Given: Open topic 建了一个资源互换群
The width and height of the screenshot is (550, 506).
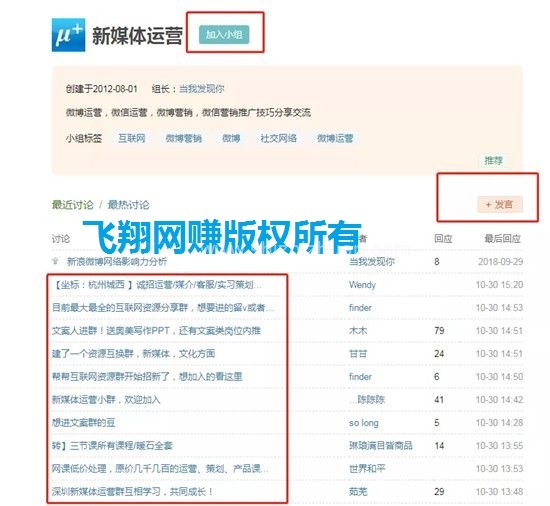Looking at the screenshot, I should pyautogui.click(x=133, y=353).
